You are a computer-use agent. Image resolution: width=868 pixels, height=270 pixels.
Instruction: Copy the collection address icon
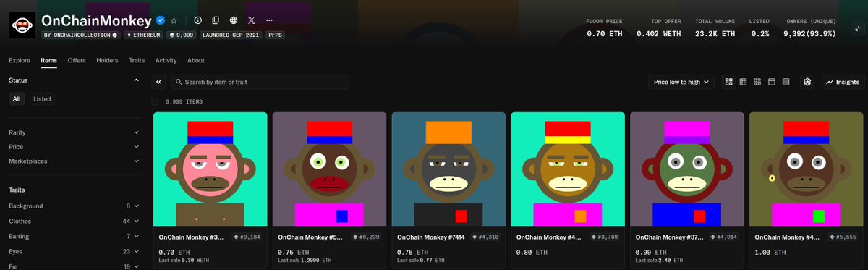coord(216,20)
